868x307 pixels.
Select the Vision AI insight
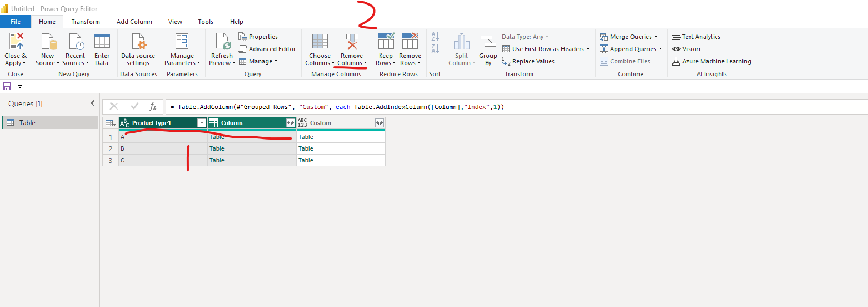pyautogui.click(x=686, y=49)
